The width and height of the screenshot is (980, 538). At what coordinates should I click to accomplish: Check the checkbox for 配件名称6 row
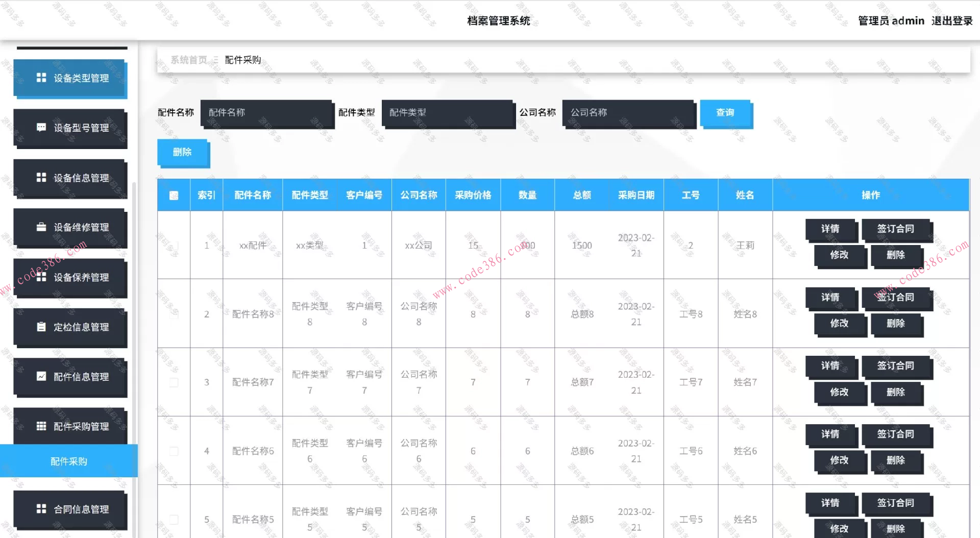click(174, 451)
